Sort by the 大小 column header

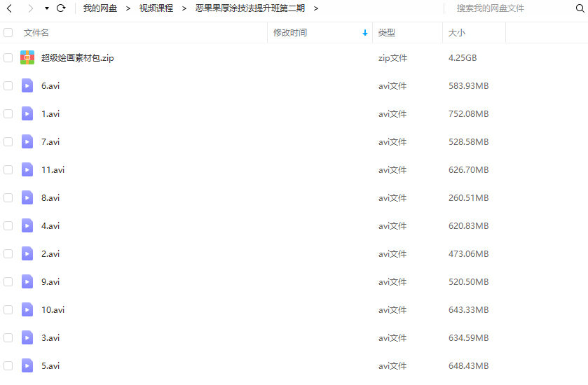click(x=456, y=33)
